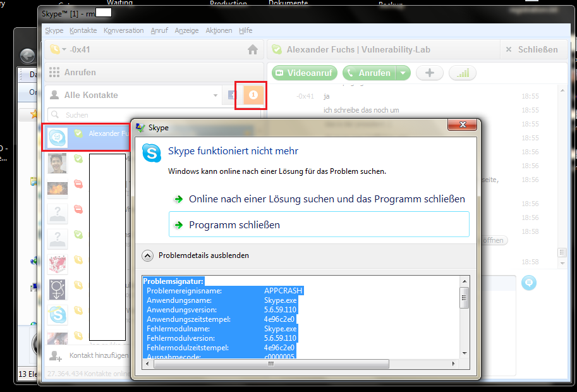Open the dropdown arrow beside Anrufen
Screen dimensions: 577x392
(403, 73)
